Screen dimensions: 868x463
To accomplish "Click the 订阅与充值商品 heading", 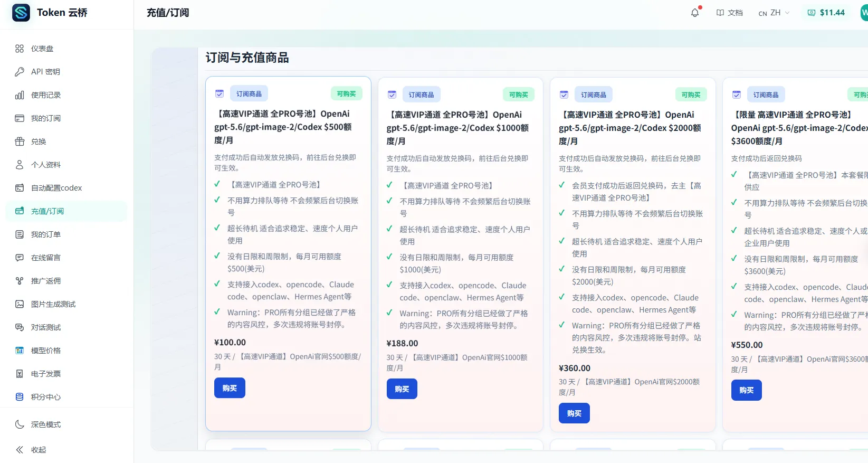I will (x=247, y=58).
